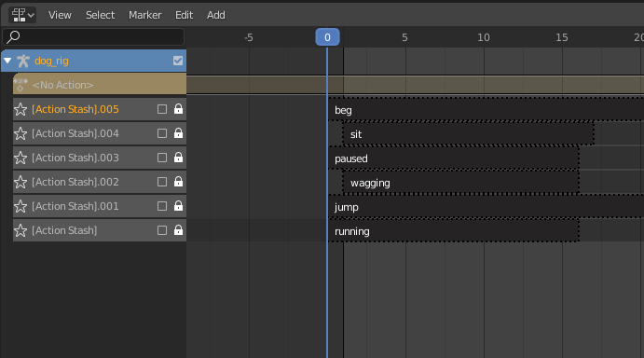
Task: Select the [Action Stash].005 track name
Action: [75, 109]
